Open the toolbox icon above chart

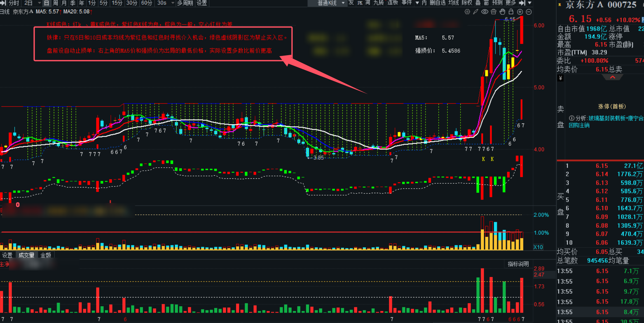(x=493, y=12)
